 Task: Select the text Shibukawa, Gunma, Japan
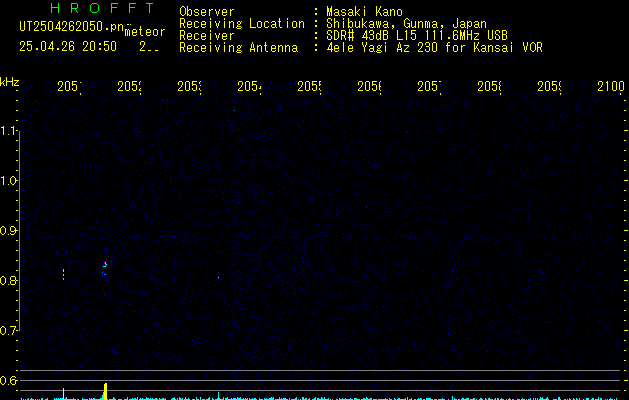tap(406, 24)
